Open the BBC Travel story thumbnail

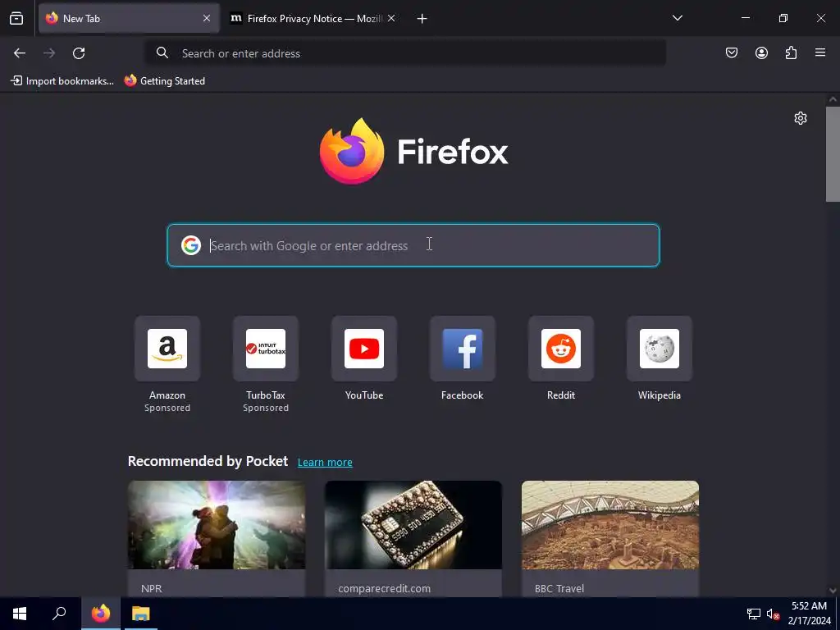tap(610, 525)
